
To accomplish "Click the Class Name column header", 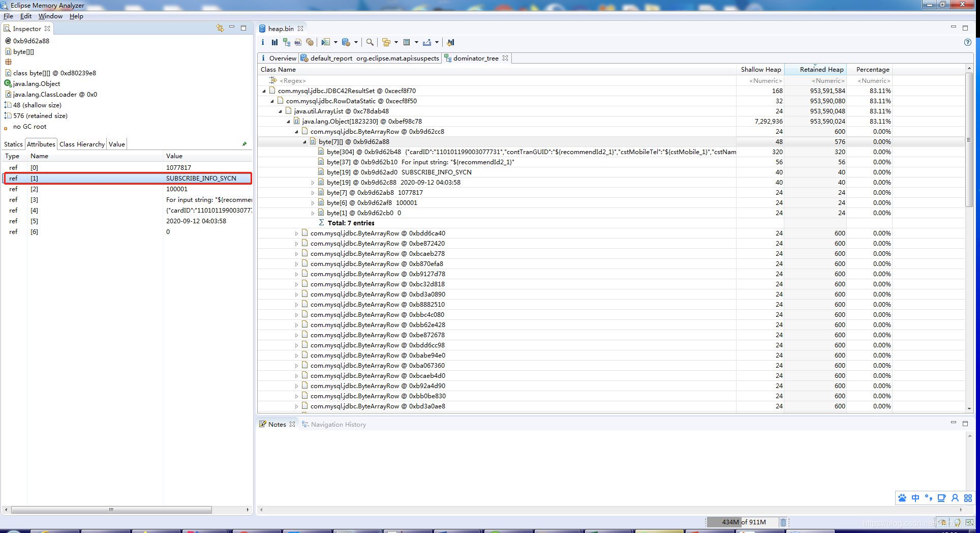I will pos(497,70).
